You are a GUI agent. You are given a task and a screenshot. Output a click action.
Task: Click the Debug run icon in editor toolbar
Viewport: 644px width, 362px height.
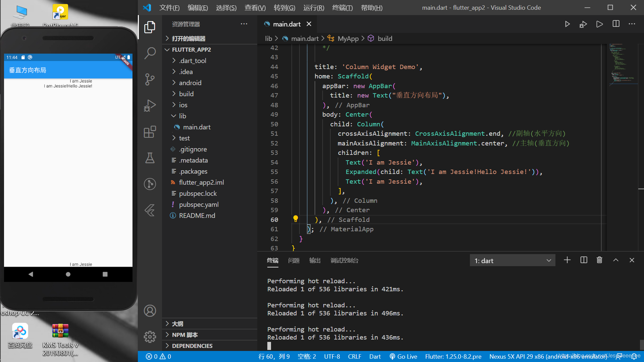pos(583,24)
